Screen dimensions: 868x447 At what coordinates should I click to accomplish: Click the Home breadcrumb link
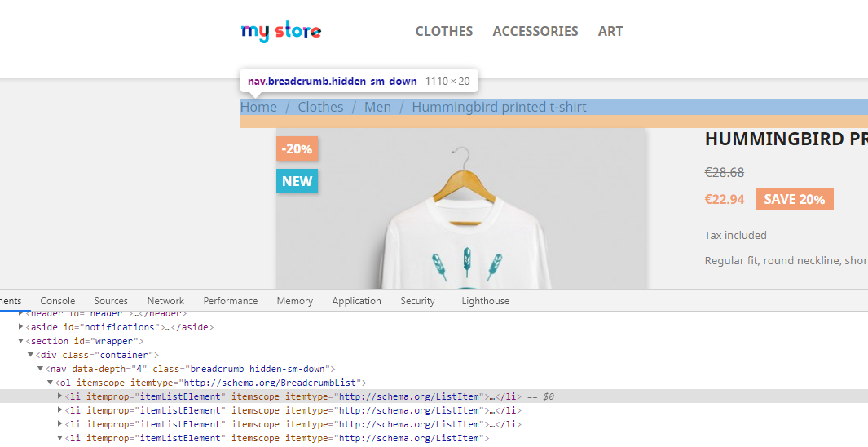coord(258,107)
